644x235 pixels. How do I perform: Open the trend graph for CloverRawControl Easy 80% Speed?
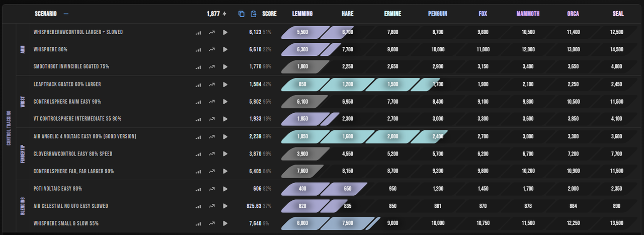click(212, 153)
